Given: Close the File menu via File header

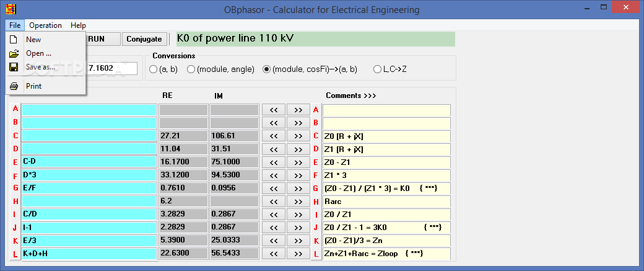Looking at the screenshot, I should [x=15, y=25].
